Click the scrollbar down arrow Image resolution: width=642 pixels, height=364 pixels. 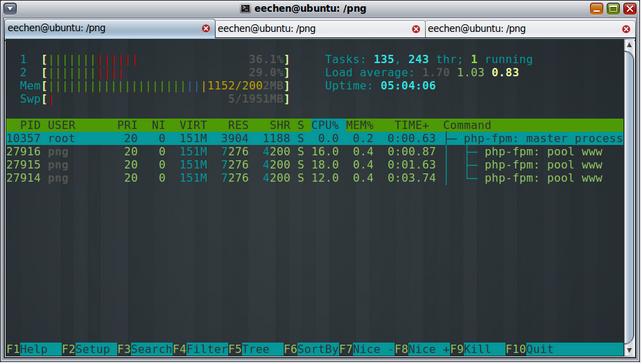point(629,350)
